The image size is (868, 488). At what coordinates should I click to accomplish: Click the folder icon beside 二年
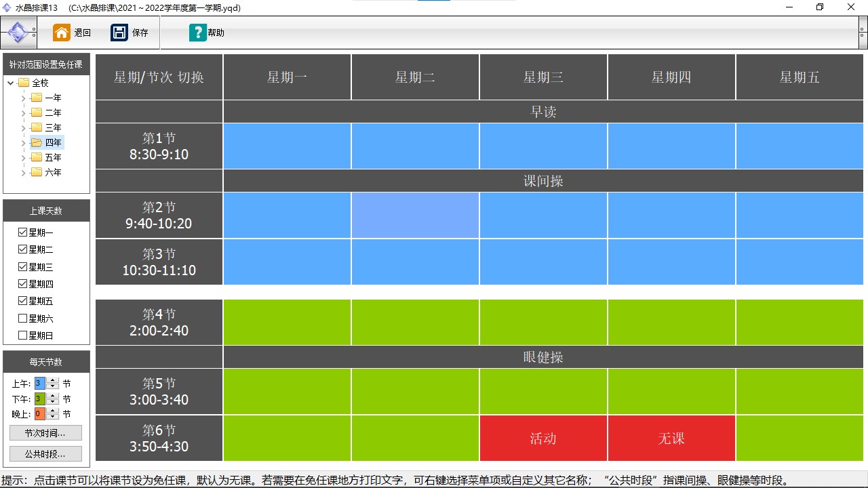click(x=37, y=113)
